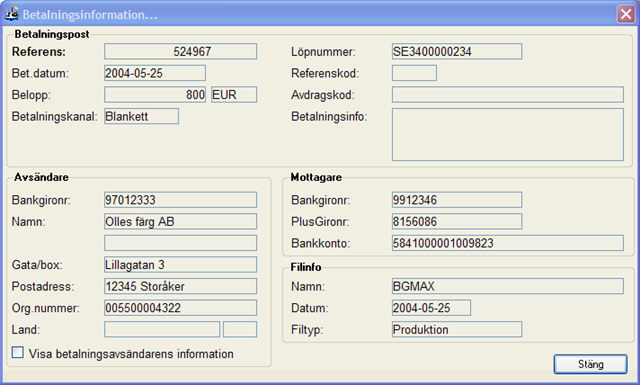Image resolution: width=640 pixels, height=385 pixels.
Task: Click the Postadress field 12345 Storåker
Action: click(x=180, y=286)
